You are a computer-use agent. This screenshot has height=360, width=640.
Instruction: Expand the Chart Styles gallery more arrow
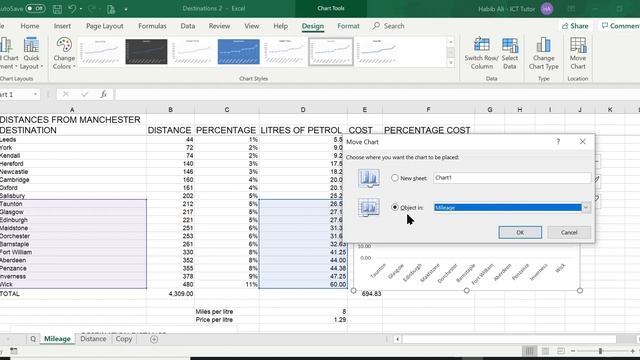coord(451,63)
